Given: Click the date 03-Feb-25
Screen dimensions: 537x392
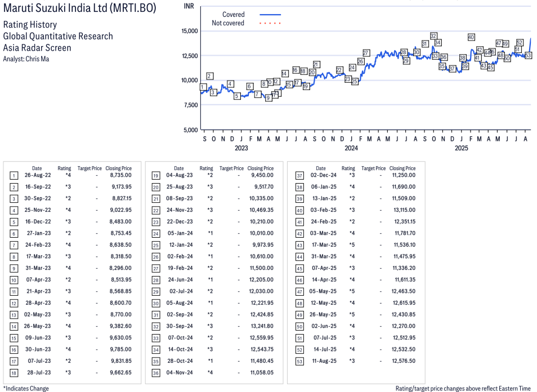Looking at the screenshot, I should (323, 210).
